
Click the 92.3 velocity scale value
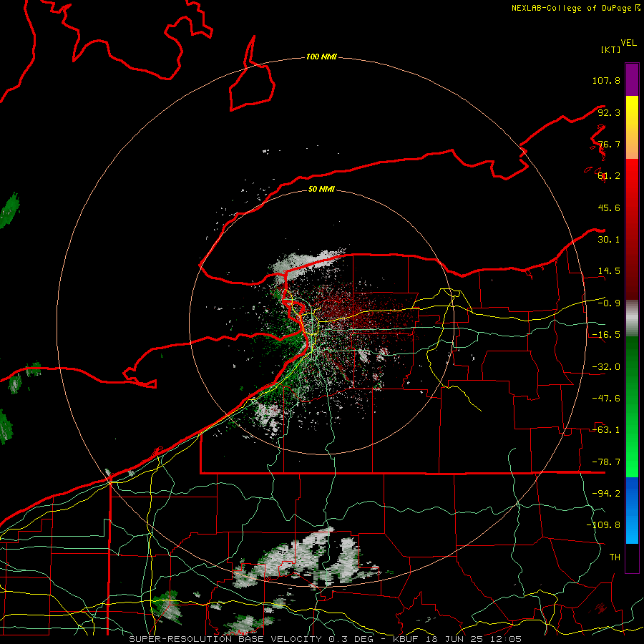(x=609, y=112)
